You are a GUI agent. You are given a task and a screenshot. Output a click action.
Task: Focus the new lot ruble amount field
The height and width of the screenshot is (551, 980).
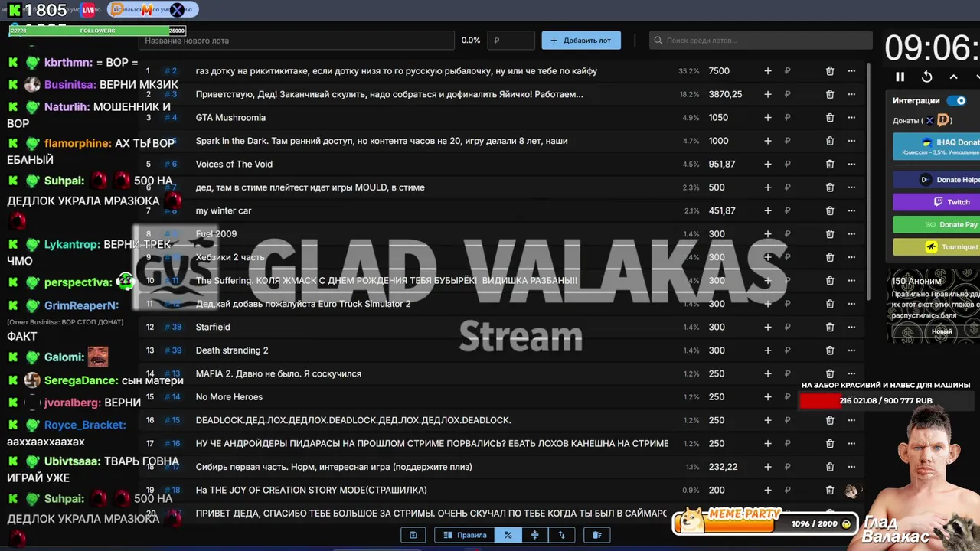pos(511,41)
